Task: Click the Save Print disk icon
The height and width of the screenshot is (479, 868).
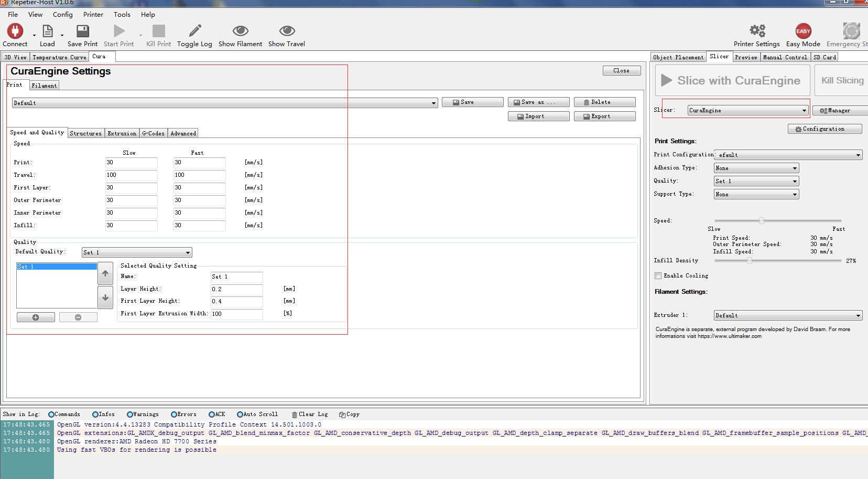Action: (x=82, y=31)
